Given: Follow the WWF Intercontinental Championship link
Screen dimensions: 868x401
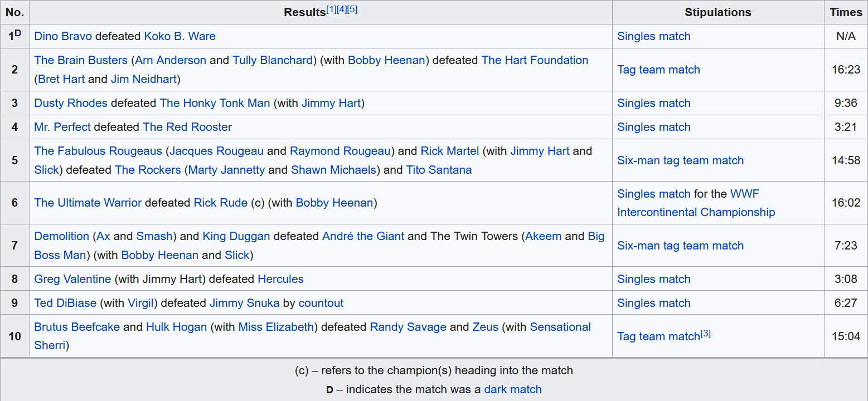Looking at the screenshot, I should (696, 212).
